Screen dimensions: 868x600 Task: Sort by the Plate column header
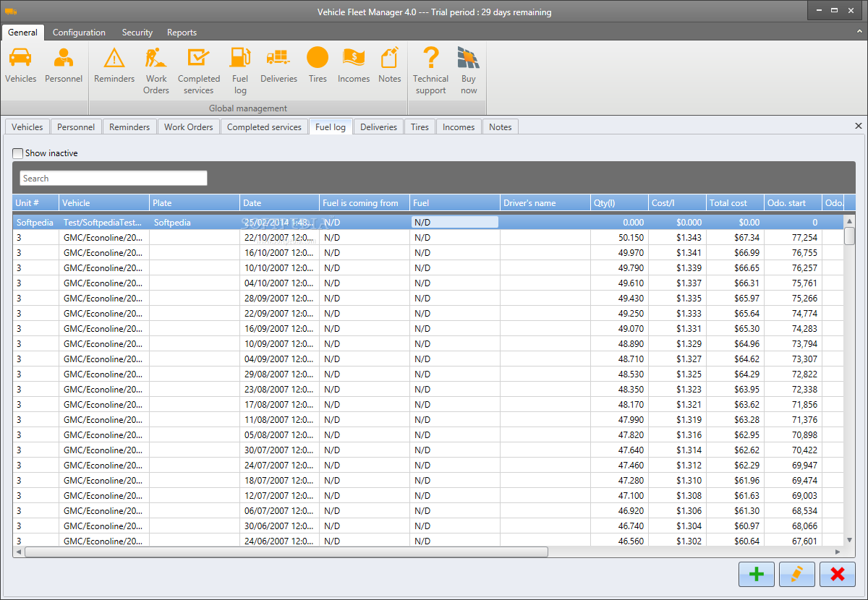195,203
